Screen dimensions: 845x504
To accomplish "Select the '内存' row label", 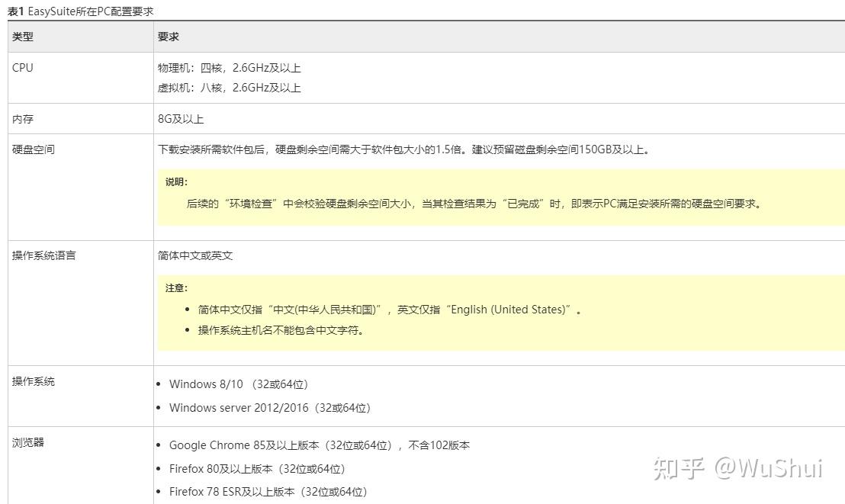I will [23, 119].
